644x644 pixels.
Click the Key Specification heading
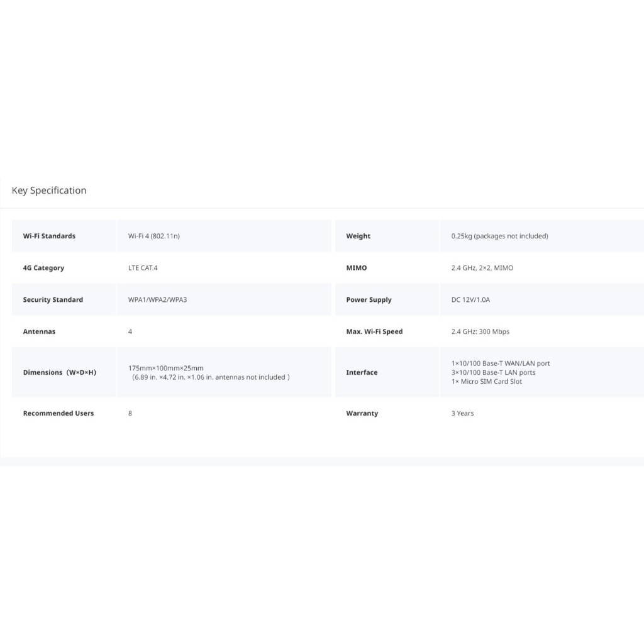click(x=49, y=191)
